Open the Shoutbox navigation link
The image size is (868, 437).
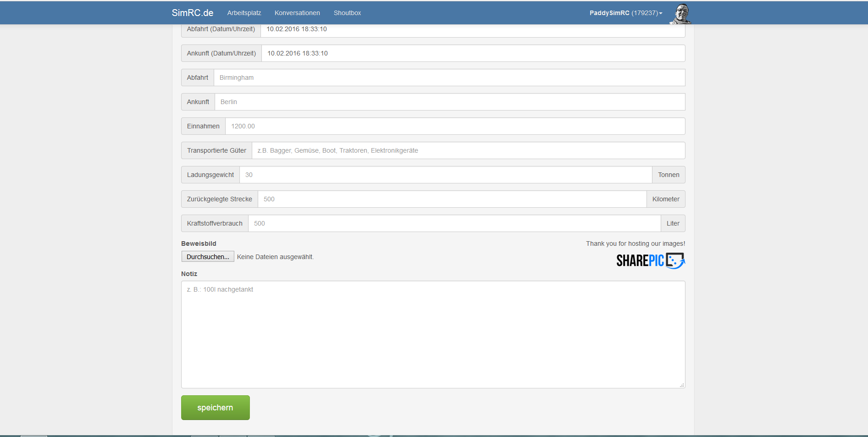click(x=347, y=13)
